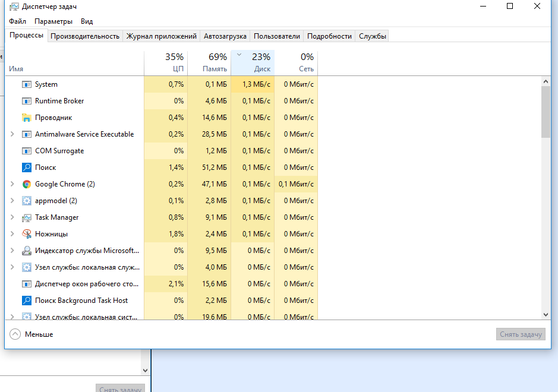Click Google Chrome's 0,1 Мбит/с network value
The image size is (558, 392).
coord(296,184)
